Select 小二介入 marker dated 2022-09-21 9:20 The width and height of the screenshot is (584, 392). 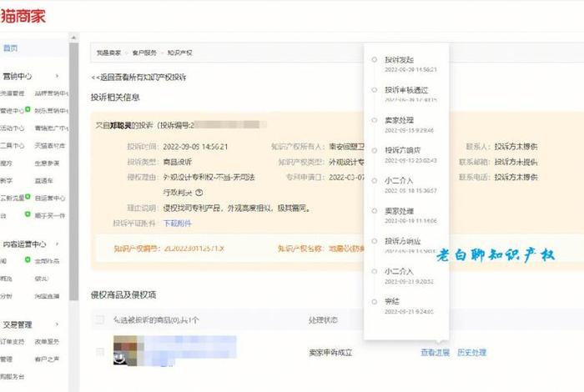pyautogui.click(x=375, y=271)
